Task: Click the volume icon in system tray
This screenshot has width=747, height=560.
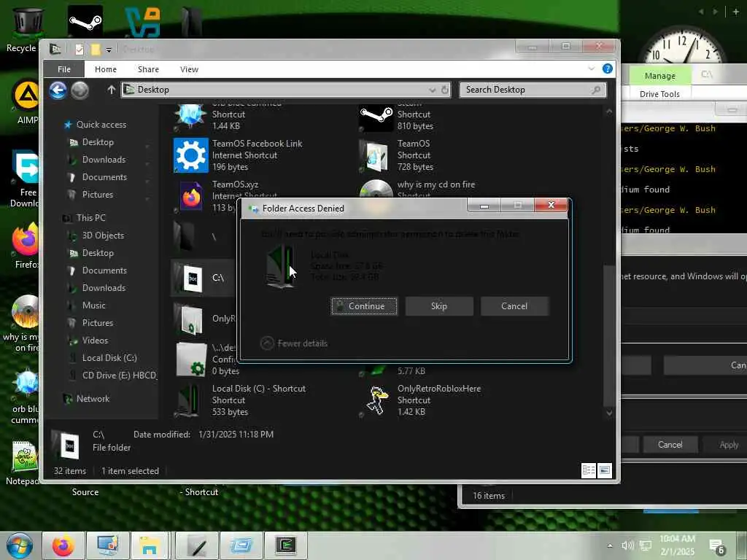Action: coord(627,545)
